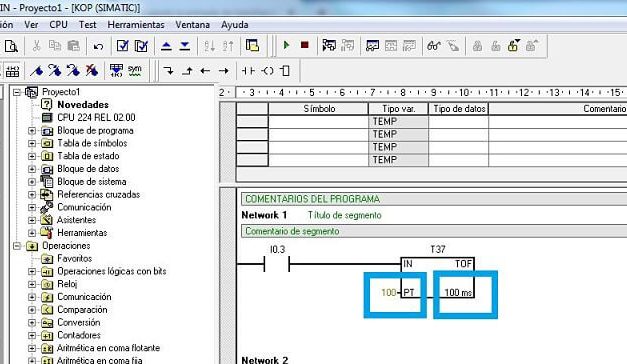Insert a line up branch
Image resolution: width=627 pixels, height=364 pixels.
click(x=187, y=71)
